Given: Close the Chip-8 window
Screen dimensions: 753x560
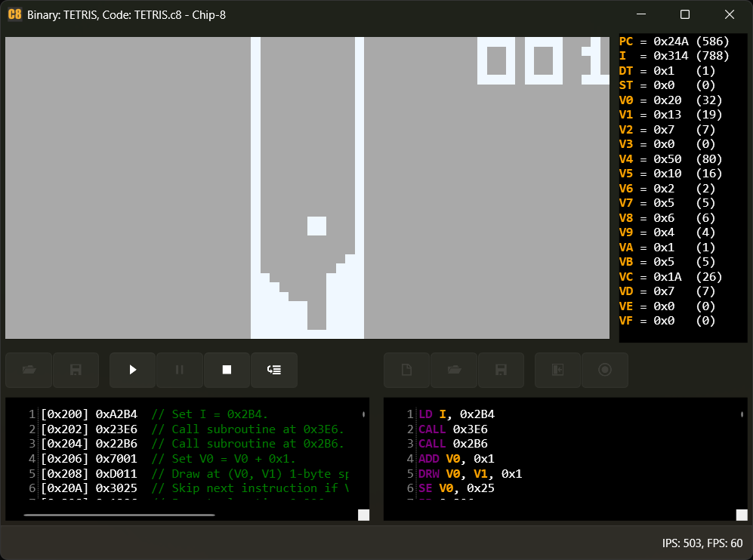Looking at the screenshot, I should pyautogui.click(x=730, y=14).
